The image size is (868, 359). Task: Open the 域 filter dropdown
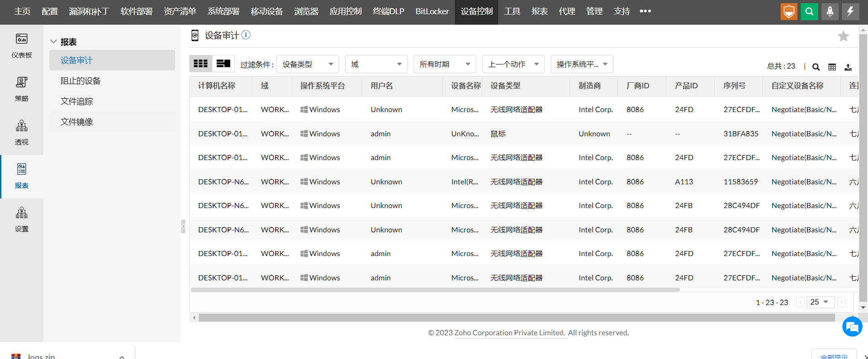pyautogui.click(x=376, y=64)
